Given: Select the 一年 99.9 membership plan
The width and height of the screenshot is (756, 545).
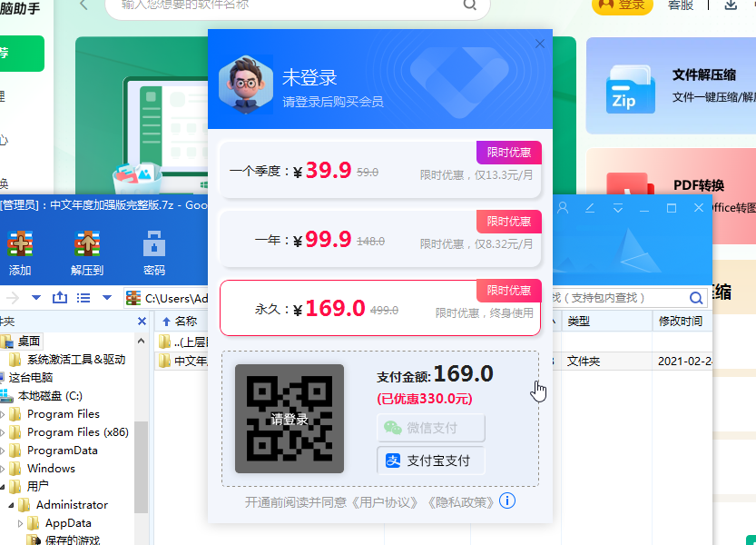Looking at the screenshot, I should [380, 241].
